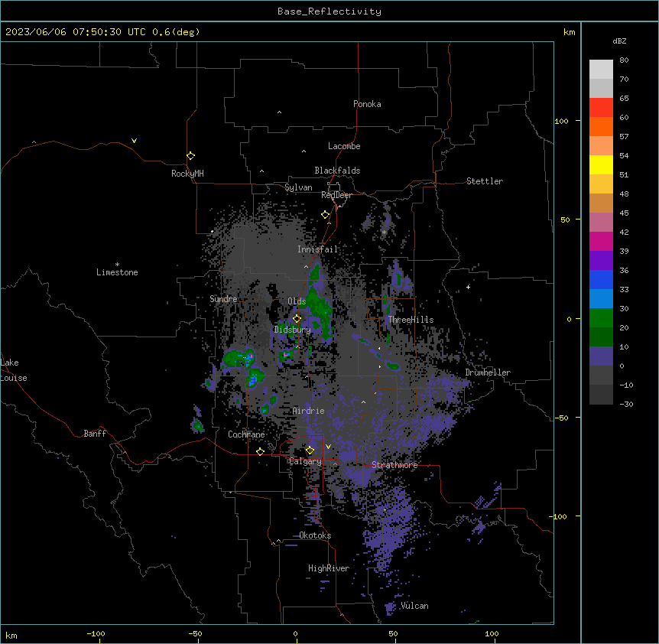
Task: Click the Sundre label
Action: (223, 299)
